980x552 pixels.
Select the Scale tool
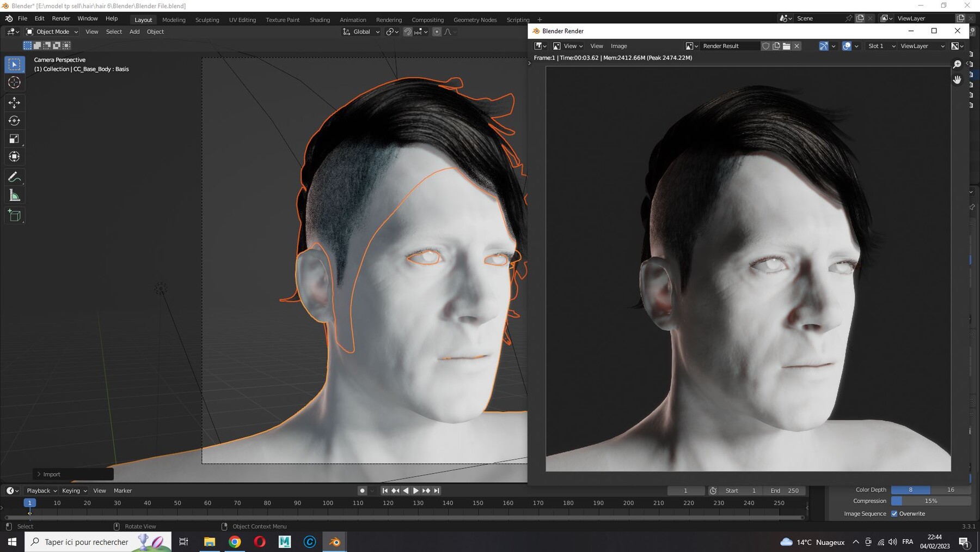pos(15,139)
